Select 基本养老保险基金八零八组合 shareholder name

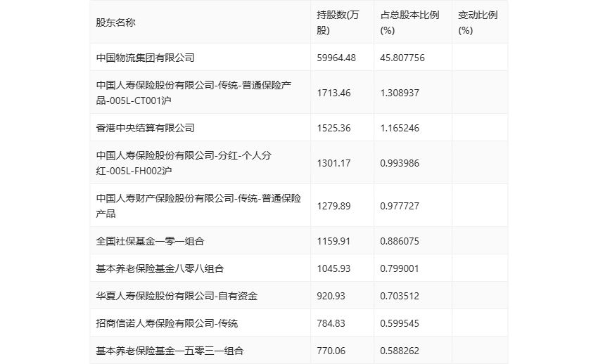click(160, 268)
